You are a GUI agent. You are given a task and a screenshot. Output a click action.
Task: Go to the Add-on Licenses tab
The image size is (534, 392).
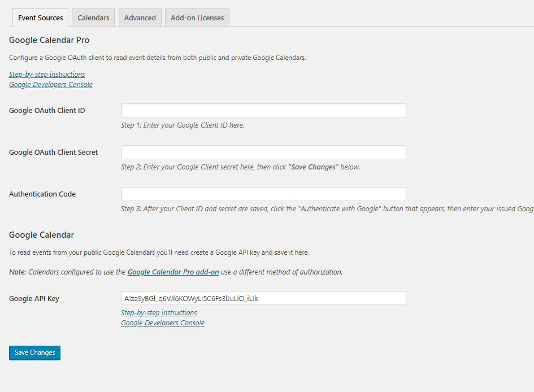click(197, 18)
